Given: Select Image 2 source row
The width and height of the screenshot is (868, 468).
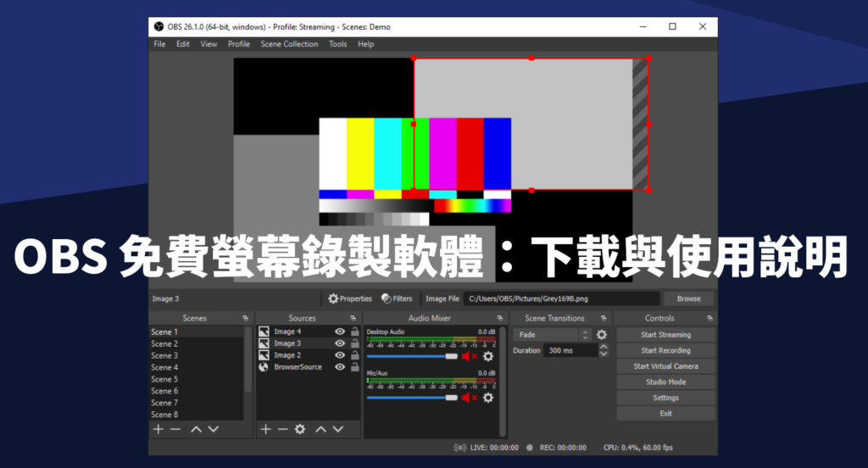Looking at the screenshot, I should click(x=309, y=355).
